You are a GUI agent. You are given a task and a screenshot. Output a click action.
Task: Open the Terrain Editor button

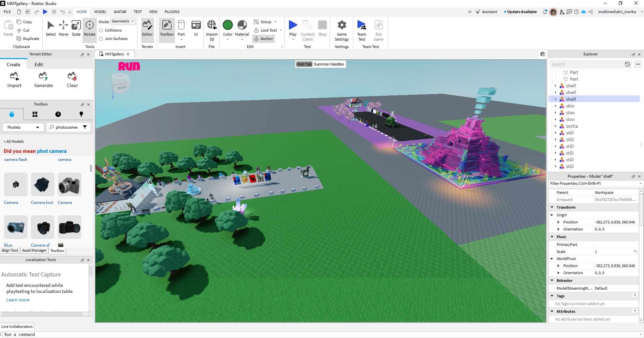(147, 29)
